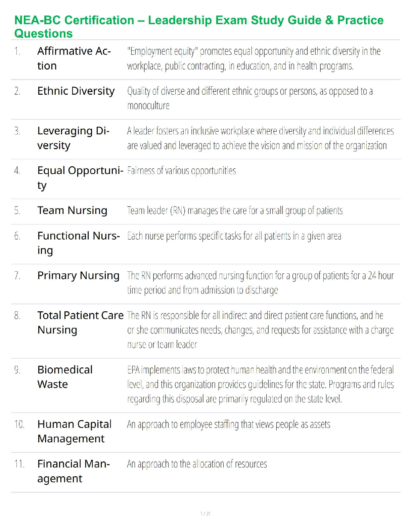Click the "Equal Opportunity" term
Screen dimensions: 411x532
80,178
